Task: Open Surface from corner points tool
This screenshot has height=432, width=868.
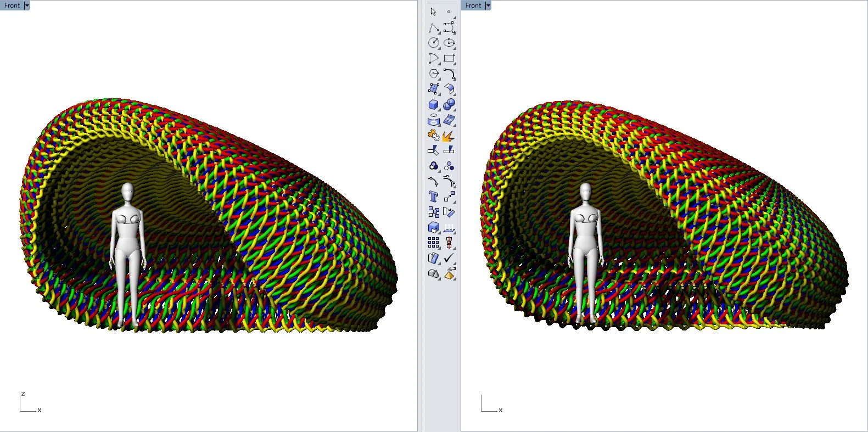Action: pyautogui.click(x=433, y=89)
